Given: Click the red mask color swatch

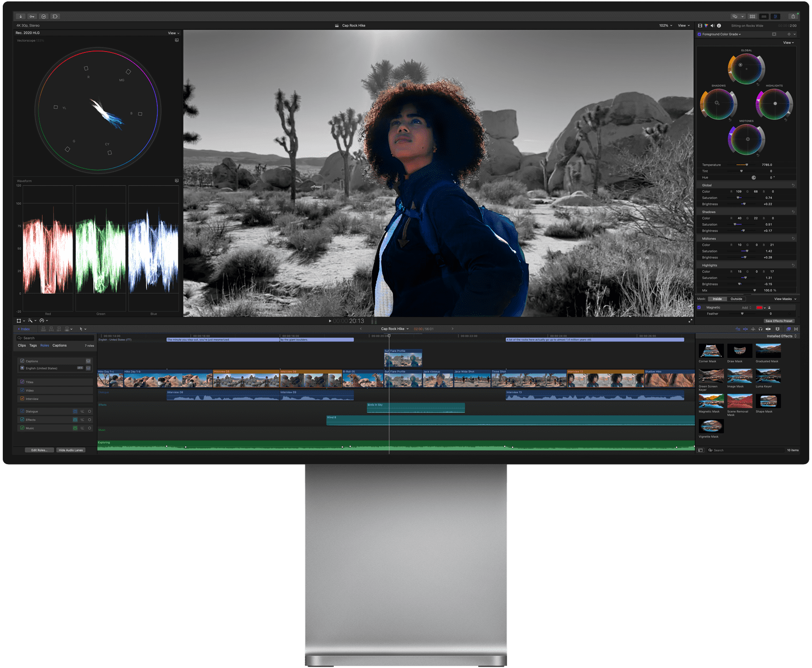Looking at the screenshot, I should pos(759,307).
